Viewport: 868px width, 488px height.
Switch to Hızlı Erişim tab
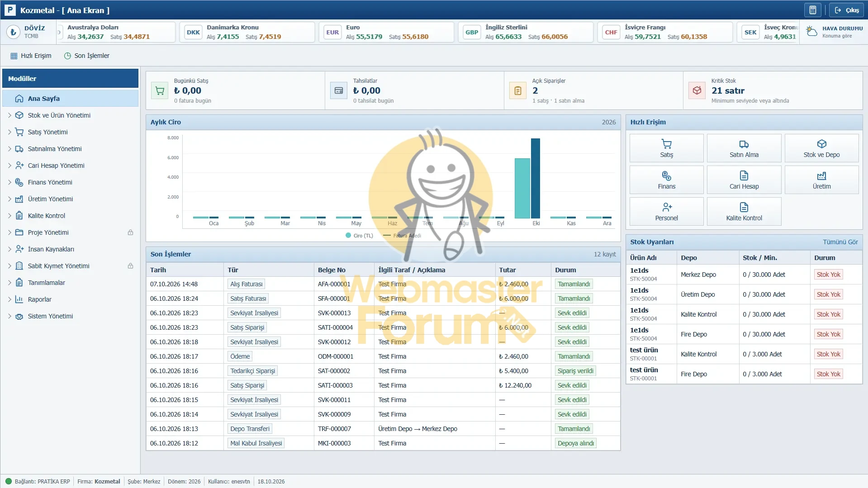click(x=31, y=56)
